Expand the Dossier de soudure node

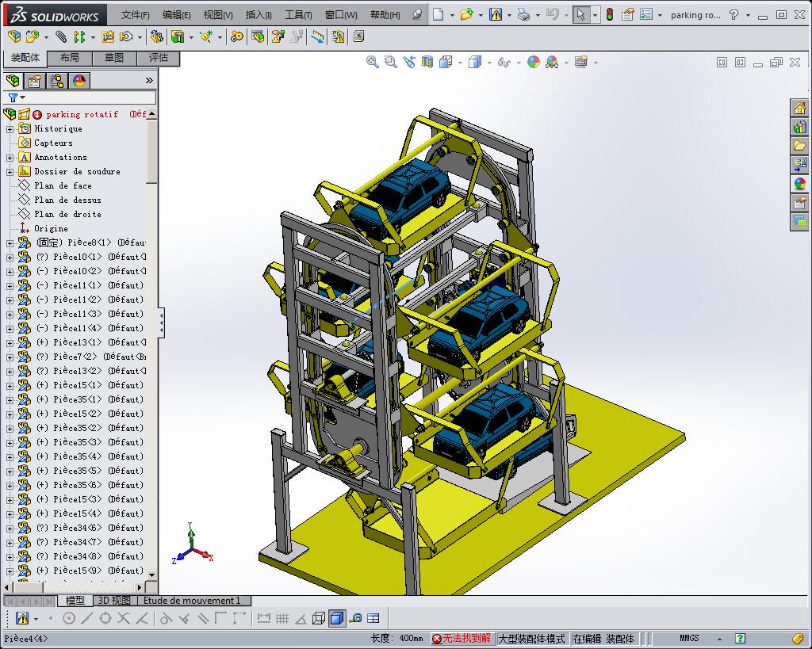pos(10,172)
